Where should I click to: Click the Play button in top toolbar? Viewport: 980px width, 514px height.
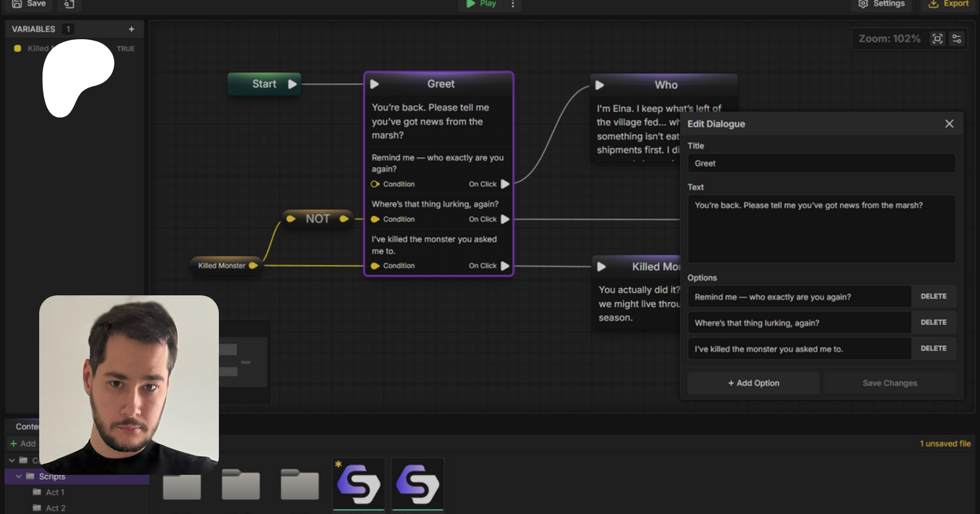click(x=481, y=4)
